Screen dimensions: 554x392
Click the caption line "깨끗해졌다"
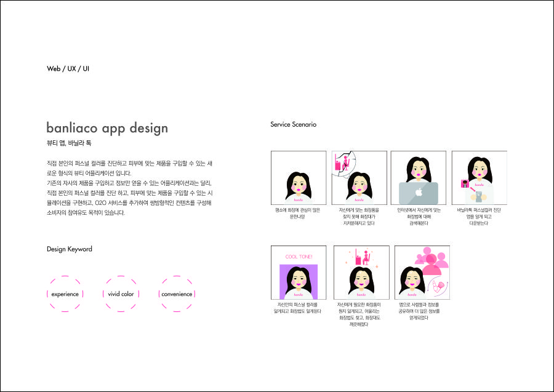(x=359, y=325)
